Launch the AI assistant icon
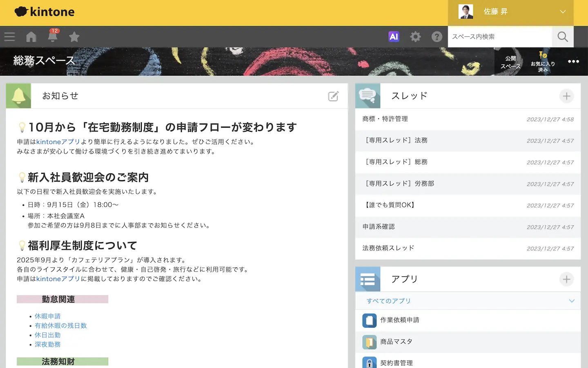The height and width of the screenshot is (368, 588). [394, 37]
